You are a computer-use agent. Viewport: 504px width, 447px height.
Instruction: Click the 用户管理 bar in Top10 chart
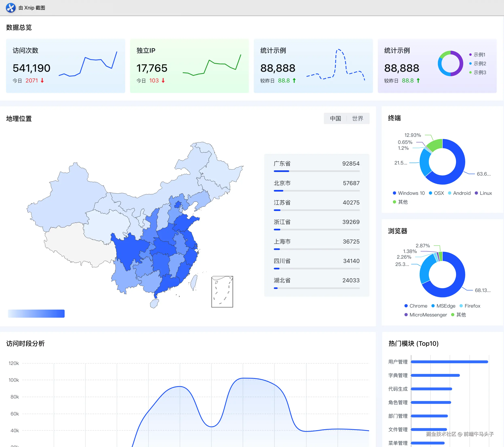tap(449, 362)
